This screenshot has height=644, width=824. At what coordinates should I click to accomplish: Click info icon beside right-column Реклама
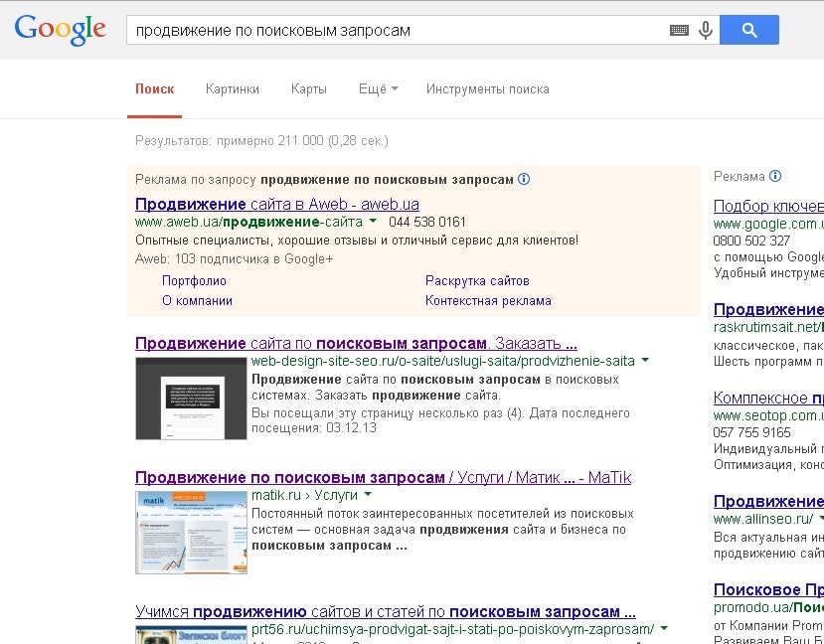[x=775, y=176]
